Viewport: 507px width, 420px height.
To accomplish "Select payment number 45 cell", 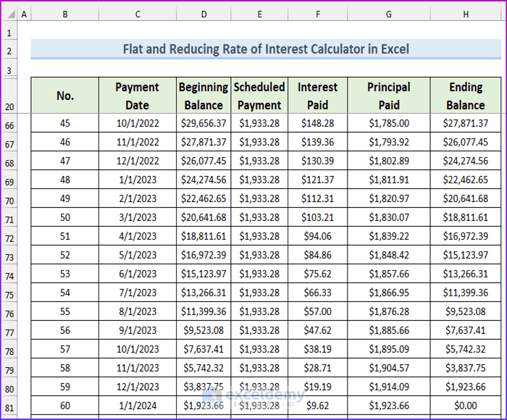I will (65, 123).
